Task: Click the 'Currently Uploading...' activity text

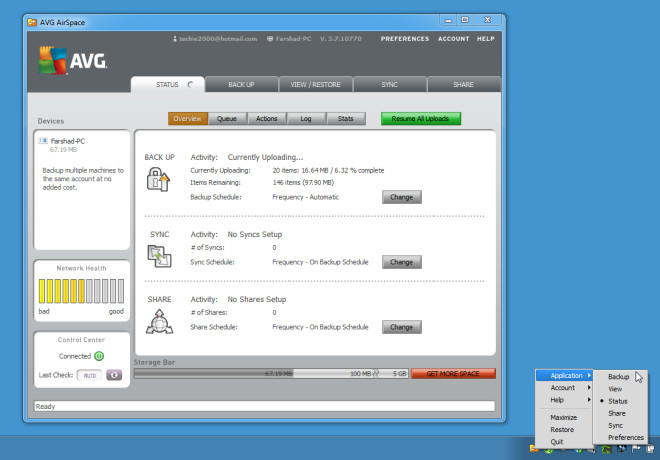Action: coord(265,157)
